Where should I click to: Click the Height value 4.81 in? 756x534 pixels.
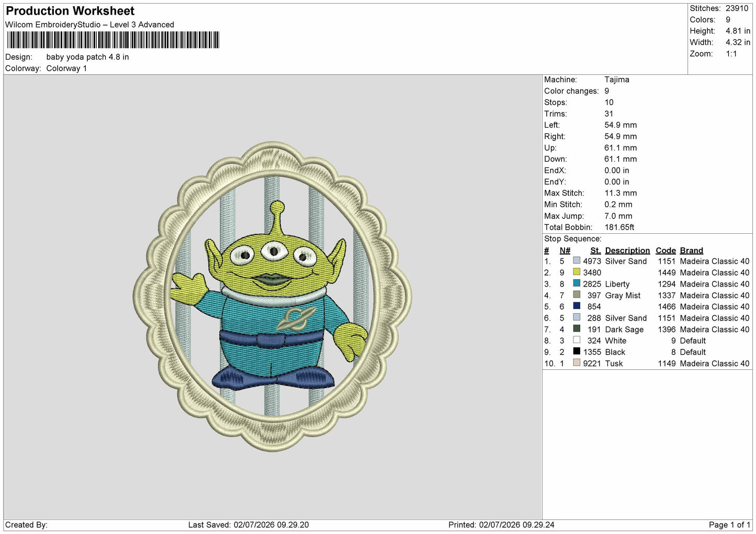(x=738, y=31)
